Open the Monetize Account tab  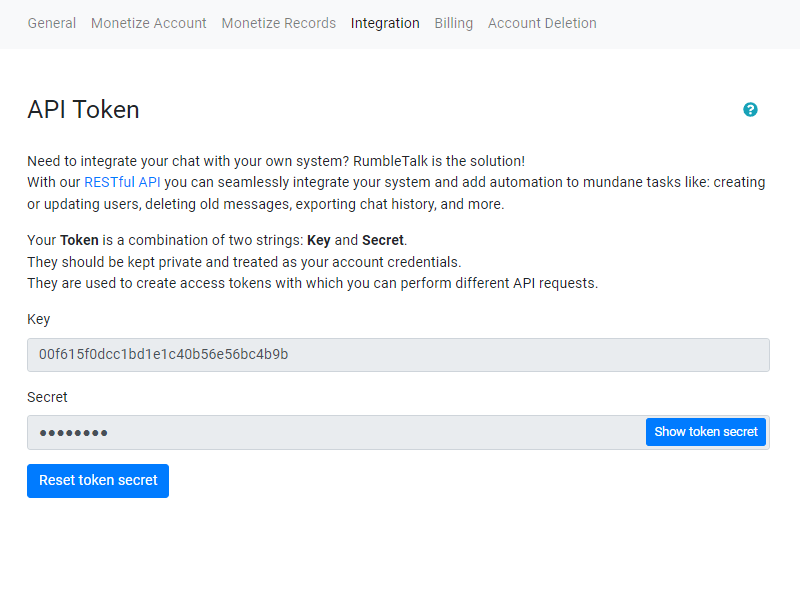point(149,23)
